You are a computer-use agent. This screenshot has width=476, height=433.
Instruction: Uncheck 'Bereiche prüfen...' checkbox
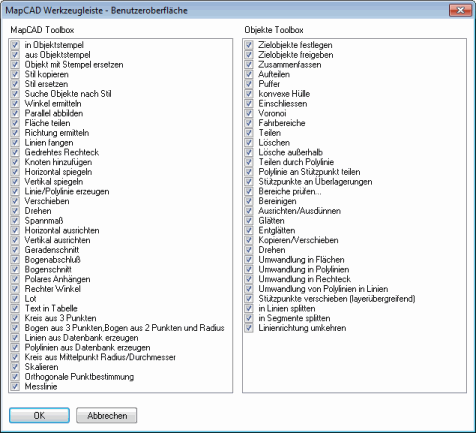249,191
